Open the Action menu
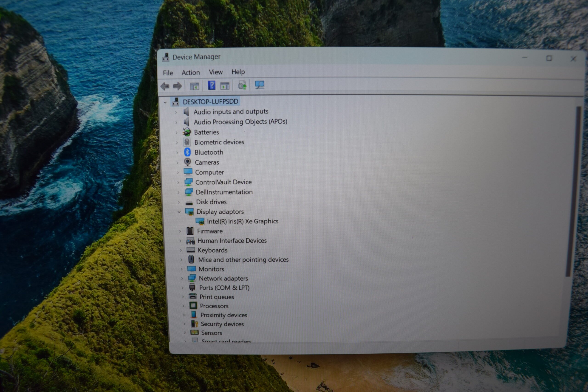Viewport: 588px width, 392px height. tap(191, 73)
